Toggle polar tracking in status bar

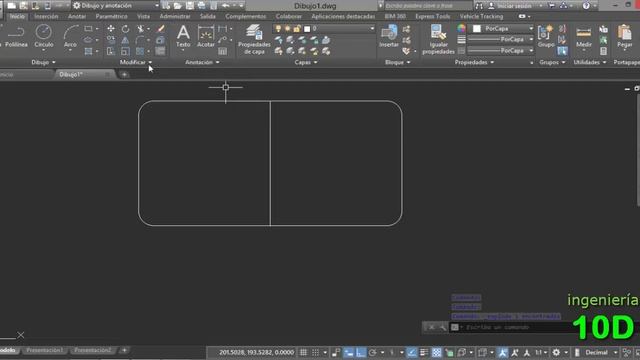click(373, 352)
